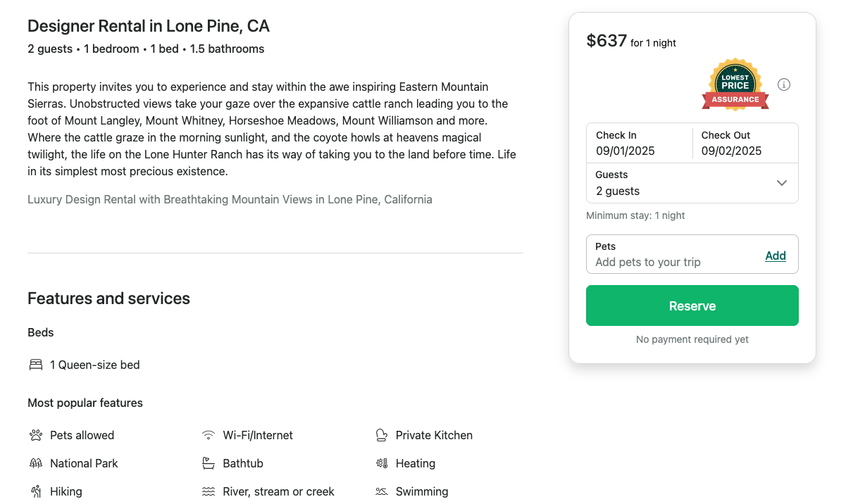Click the Designer Rental in Lone Pine heading
This screenshot has height=504, width=846.
pyautogui.click(x=149, y=26)
